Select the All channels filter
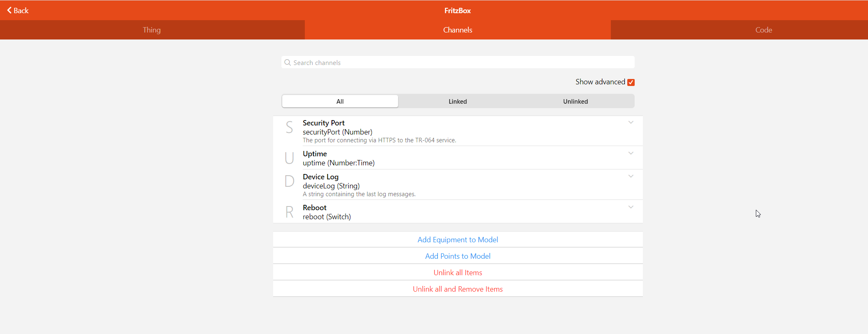868x334 pixels. 340,102
